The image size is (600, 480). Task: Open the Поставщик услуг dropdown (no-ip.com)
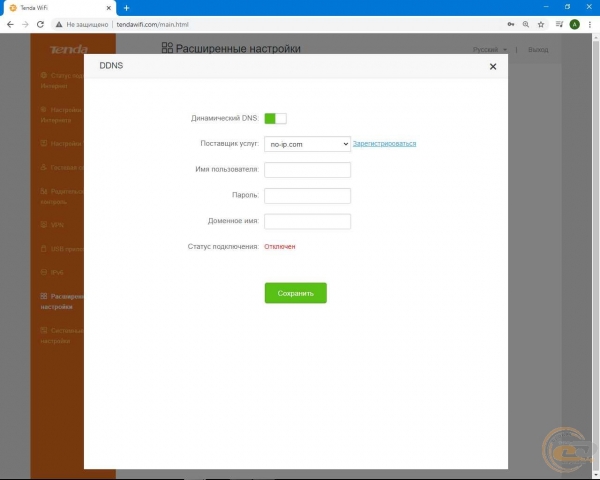coord(307,144)
